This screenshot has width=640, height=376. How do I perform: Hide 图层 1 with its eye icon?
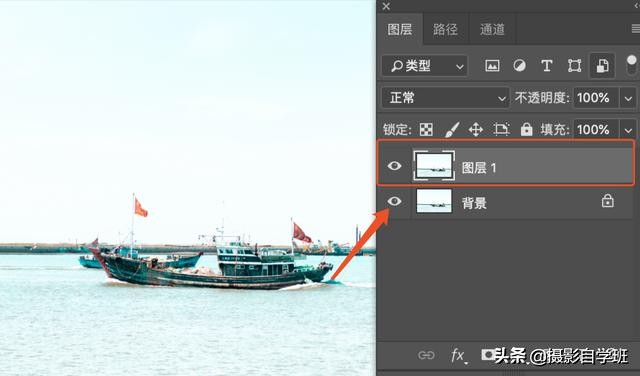point(394,166)
